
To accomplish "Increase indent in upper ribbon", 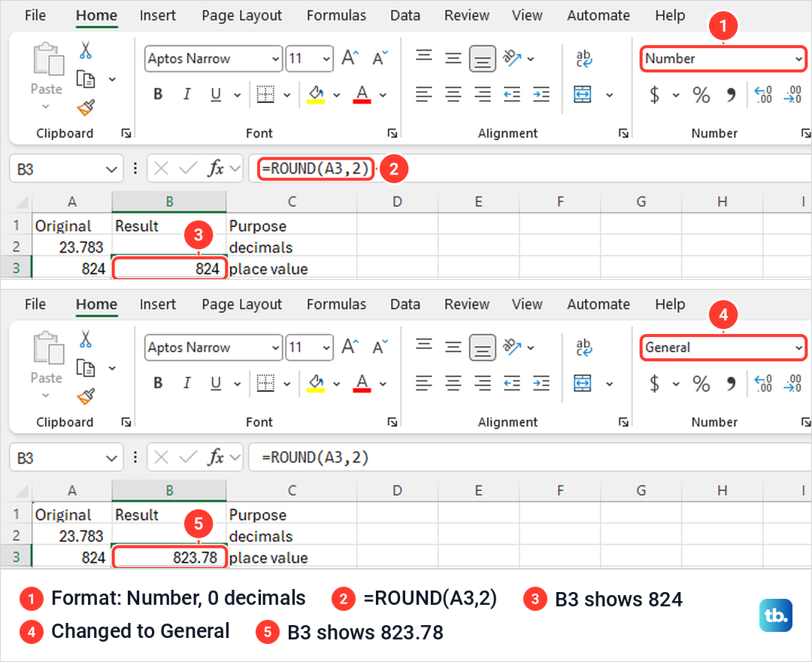I will coord(541,94).
